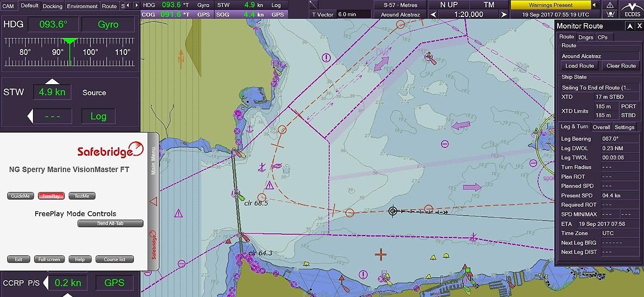
Task: Collapse the Safebridge side panel arrow
Action: coord(154,202)
